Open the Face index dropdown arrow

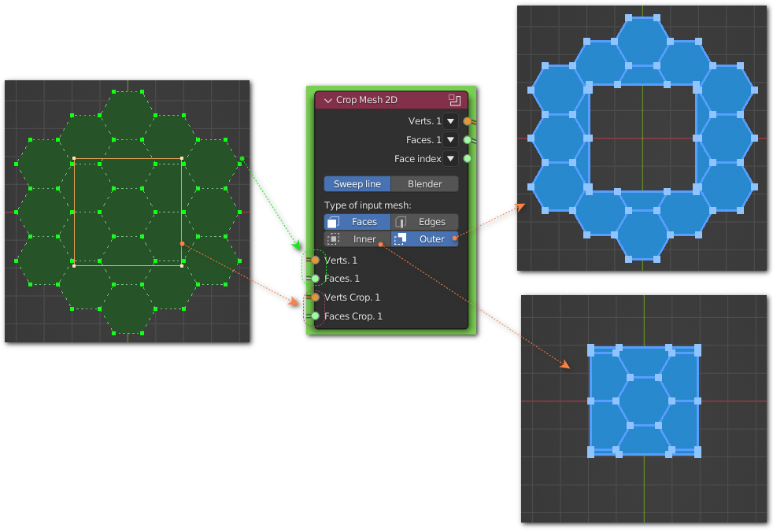coord(450,159)
